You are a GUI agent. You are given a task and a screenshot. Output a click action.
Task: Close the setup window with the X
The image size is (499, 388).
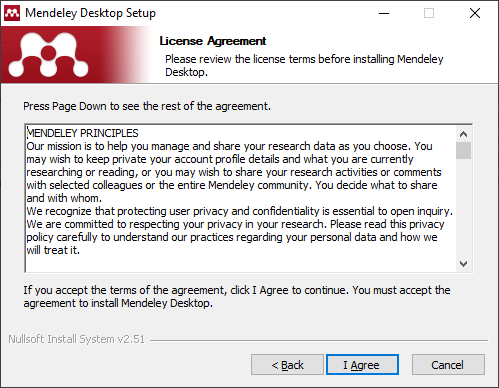point(475,13)
